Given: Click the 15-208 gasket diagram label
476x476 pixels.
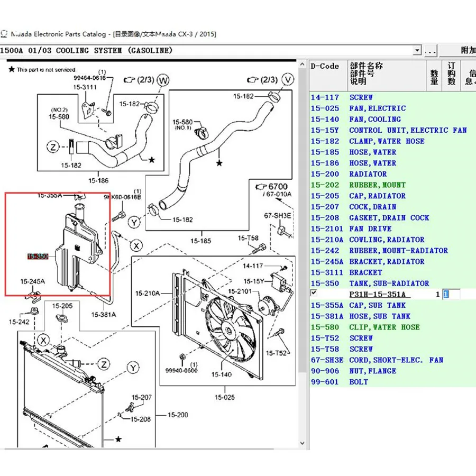Looking at the screenshot, I should [x=141, y=419].
